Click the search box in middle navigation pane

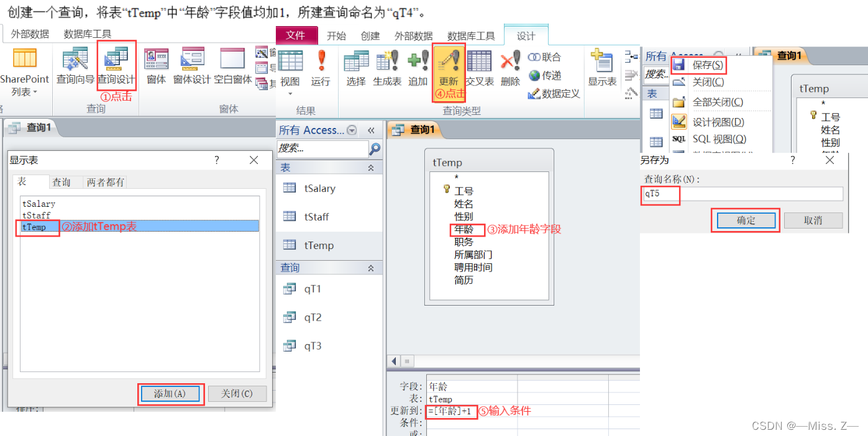(x=322, y=148)
